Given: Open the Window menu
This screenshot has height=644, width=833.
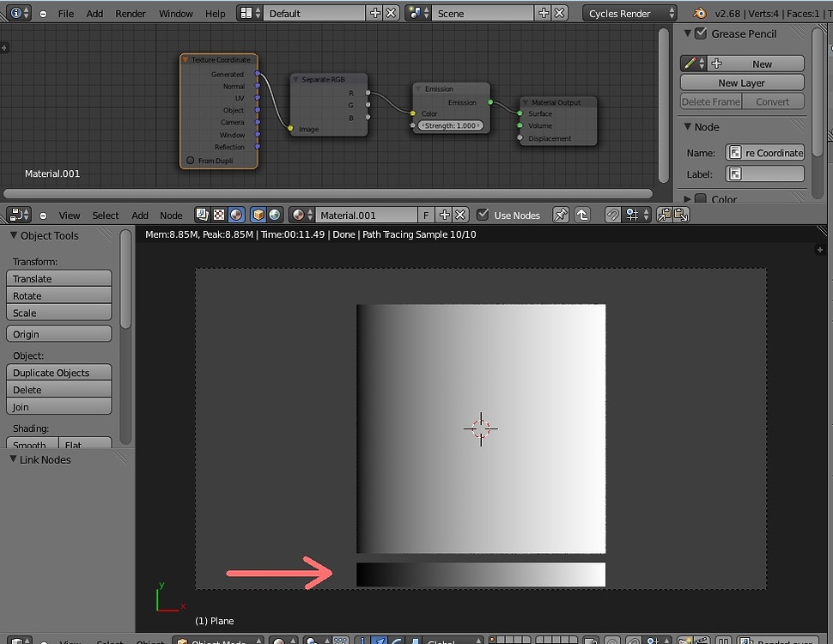Looking at the screenshot, I should pyautogui.click(x=176, y=13).
